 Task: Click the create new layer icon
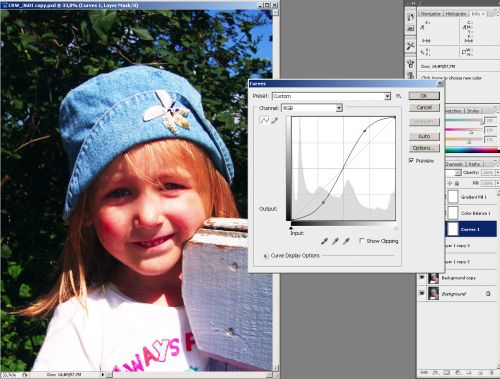coord(481,372)
